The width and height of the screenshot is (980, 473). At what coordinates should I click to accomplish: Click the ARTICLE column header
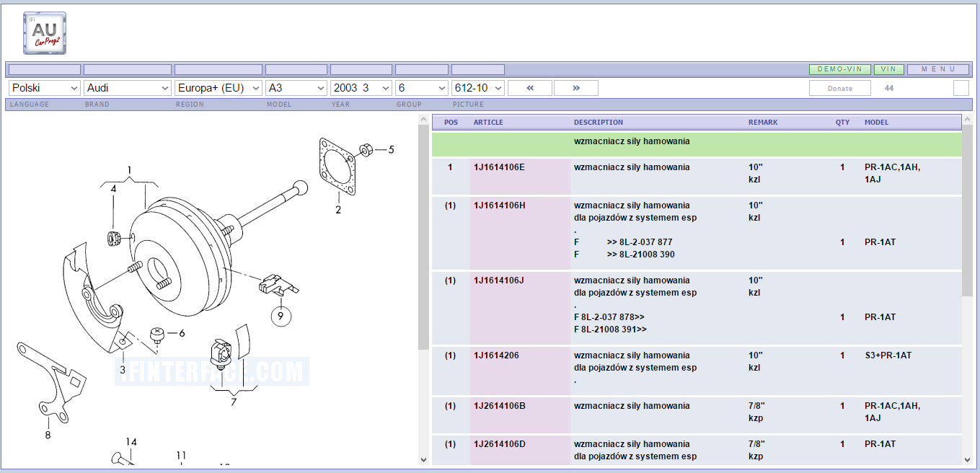pyautogui.click(x=488, y=123)
